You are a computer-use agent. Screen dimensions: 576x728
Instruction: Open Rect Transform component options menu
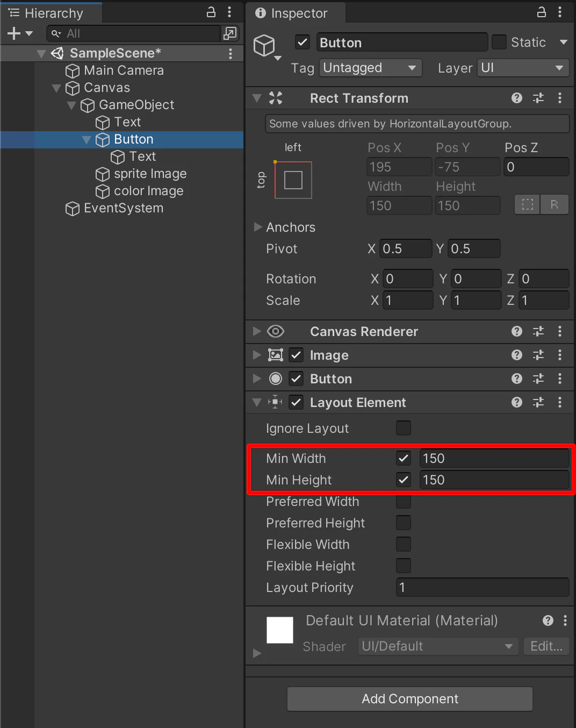click(x=560, y=98)
